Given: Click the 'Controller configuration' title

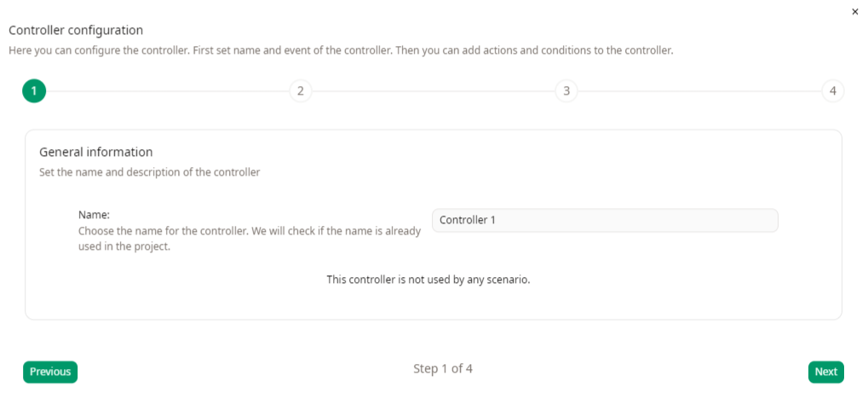Looking at the screenshot, I should [x=76, y=31].
